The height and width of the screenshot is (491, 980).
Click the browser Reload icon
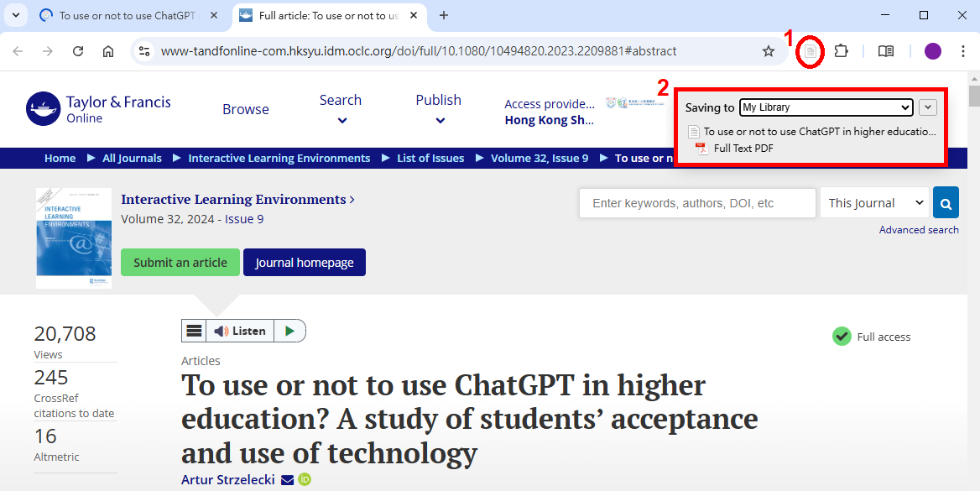[78, 51]
